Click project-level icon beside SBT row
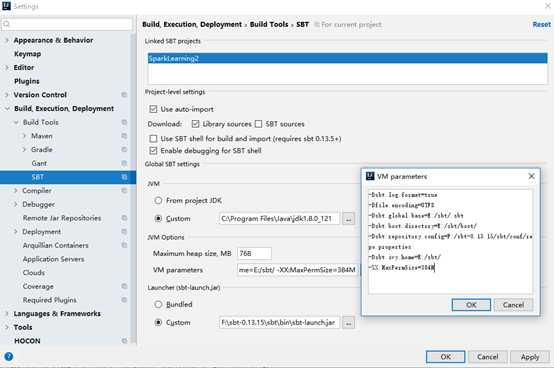This screenshot has width=554, height=368. click(124, 177)
